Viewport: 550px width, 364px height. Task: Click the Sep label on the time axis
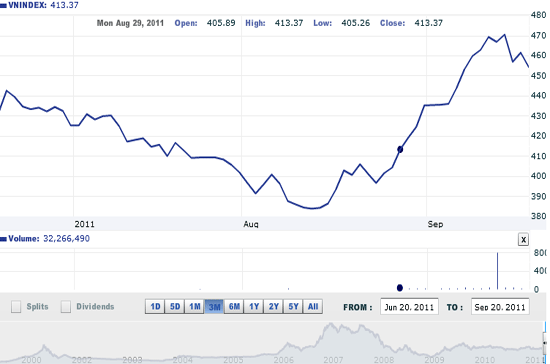click(x=435, y=224)
